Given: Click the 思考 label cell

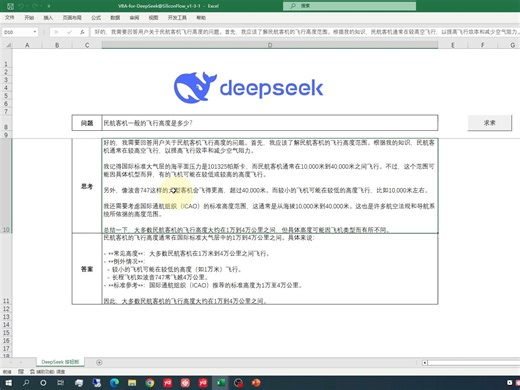Looking at the screenshot, I should coord(87,186).
